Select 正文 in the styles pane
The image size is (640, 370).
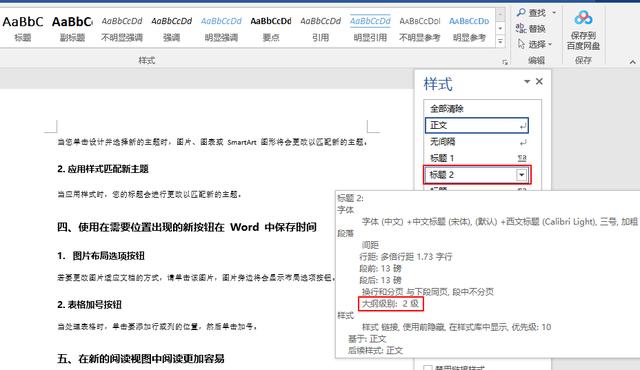tap(477, 125)
